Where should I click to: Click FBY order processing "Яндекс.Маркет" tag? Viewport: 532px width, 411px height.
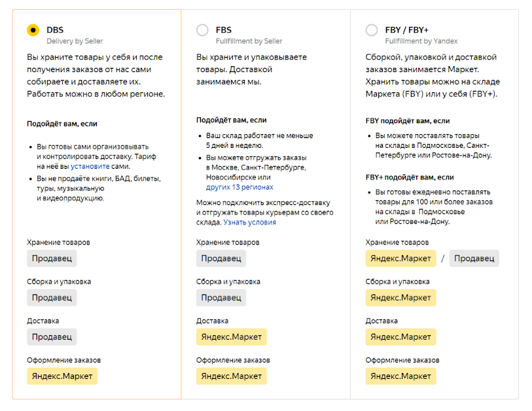click(400, 376)
